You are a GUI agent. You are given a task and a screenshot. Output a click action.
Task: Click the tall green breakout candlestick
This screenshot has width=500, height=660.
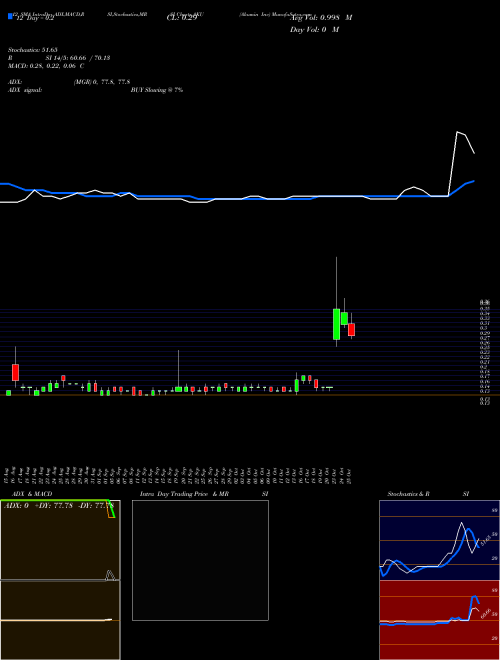[x=336, y=324]
